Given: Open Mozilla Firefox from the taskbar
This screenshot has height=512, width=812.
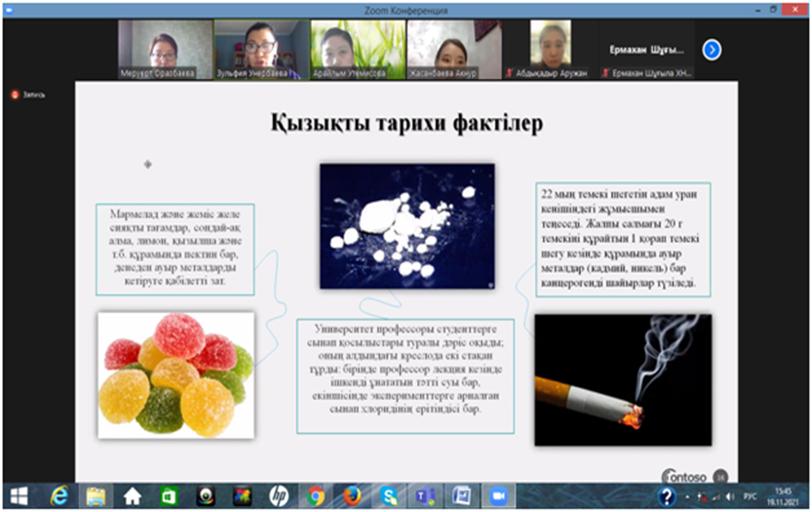Looking at the screenshot, I should click(x=352, y=495).
